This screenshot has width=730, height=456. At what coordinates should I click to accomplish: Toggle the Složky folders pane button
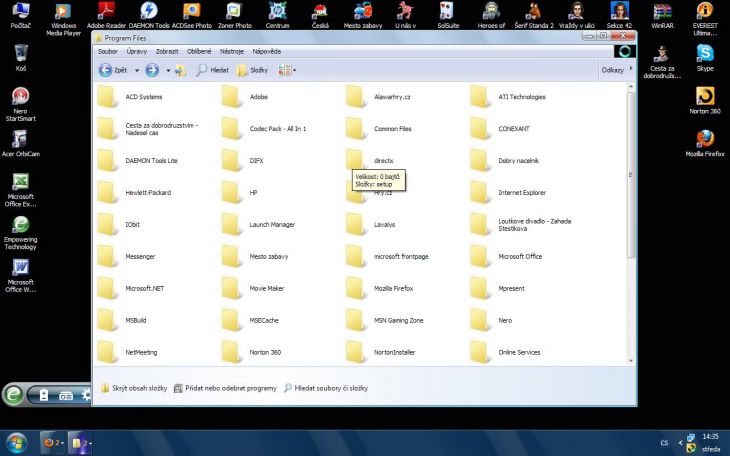[252, 70]
